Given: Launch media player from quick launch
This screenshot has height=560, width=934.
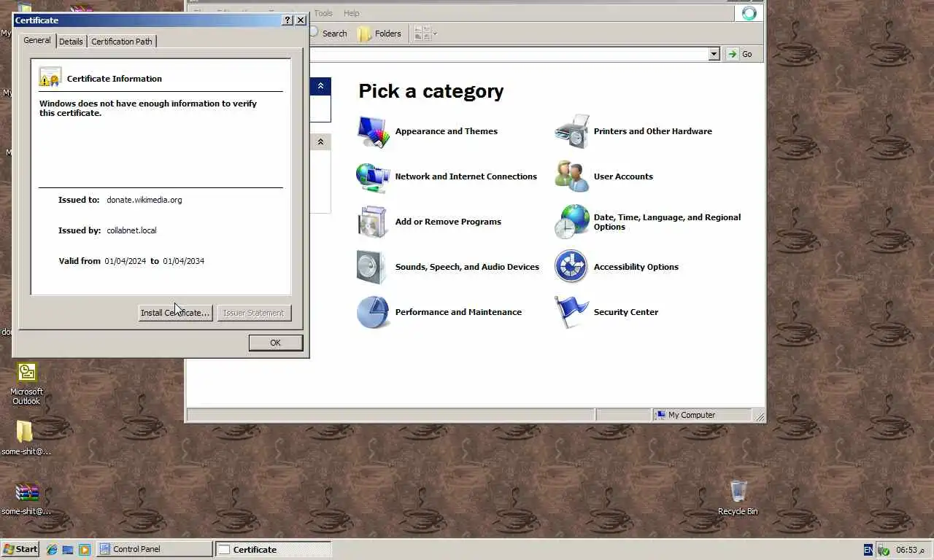Looking at the screenshot, I should 84,550.
